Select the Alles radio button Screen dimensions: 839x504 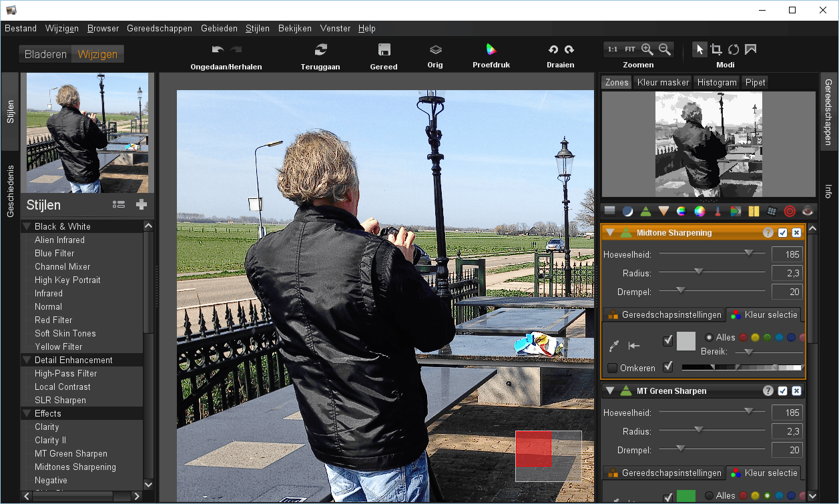point(709,337)
